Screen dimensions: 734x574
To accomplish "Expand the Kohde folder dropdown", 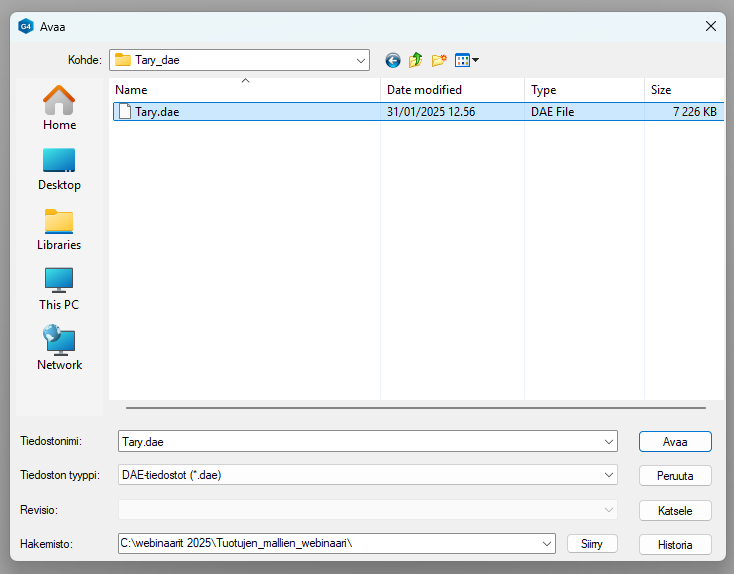I will tap(360, 60).
